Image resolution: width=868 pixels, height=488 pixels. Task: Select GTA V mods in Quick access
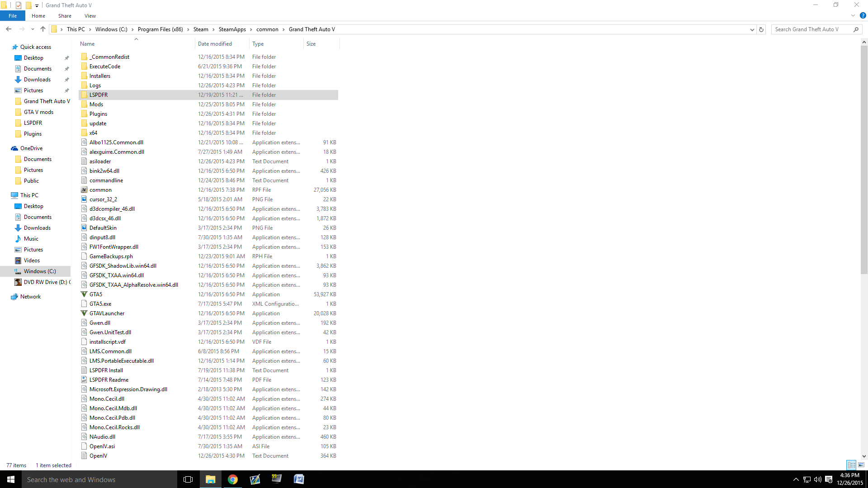38,112
